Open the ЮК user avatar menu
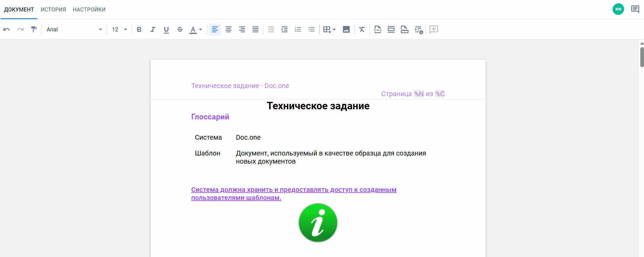 618,9
